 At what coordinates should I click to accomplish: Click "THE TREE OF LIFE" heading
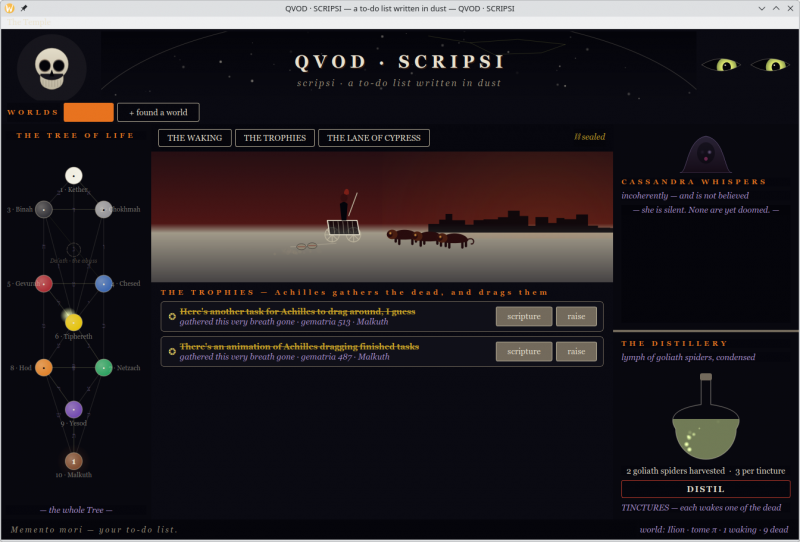[x=76, y=135]
